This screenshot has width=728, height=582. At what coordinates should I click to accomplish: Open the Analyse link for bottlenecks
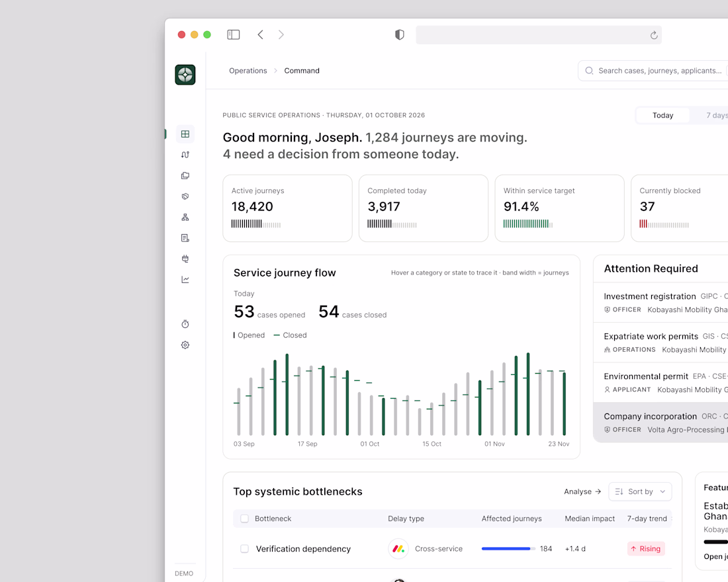click(x=582, y=491)
